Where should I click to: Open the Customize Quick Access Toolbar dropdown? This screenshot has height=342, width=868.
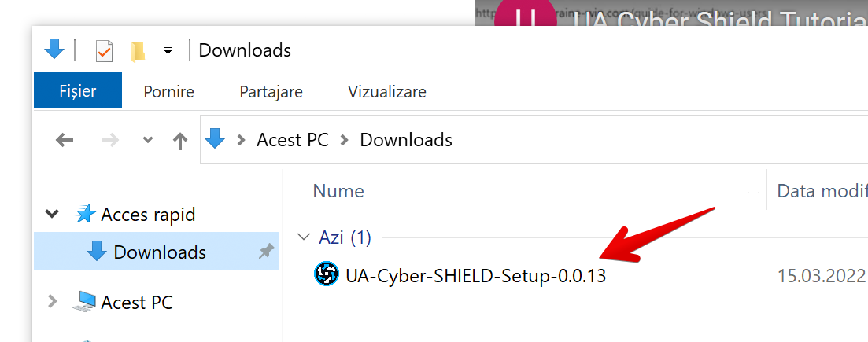(168, 51)
